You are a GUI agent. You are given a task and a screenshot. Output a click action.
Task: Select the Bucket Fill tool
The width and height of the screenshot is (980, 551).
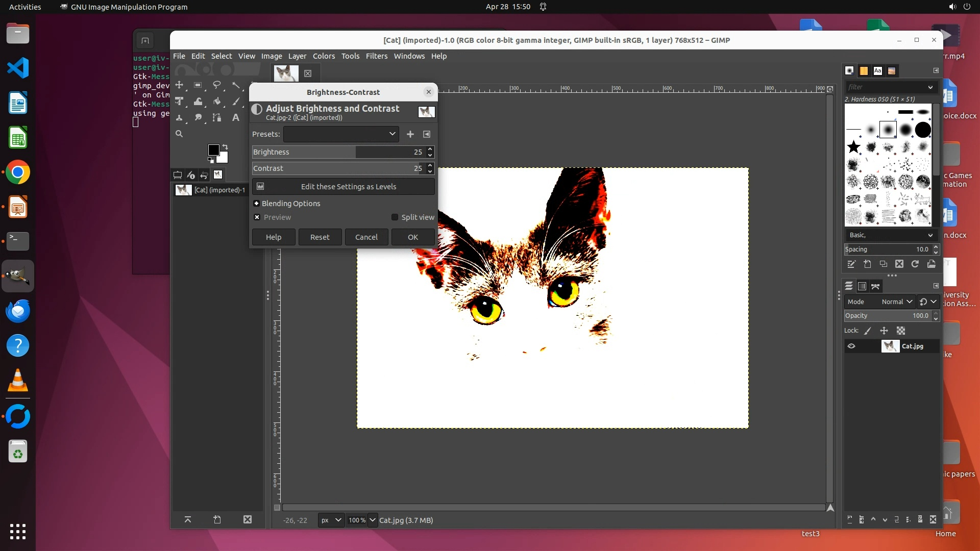tap(217, 101)
